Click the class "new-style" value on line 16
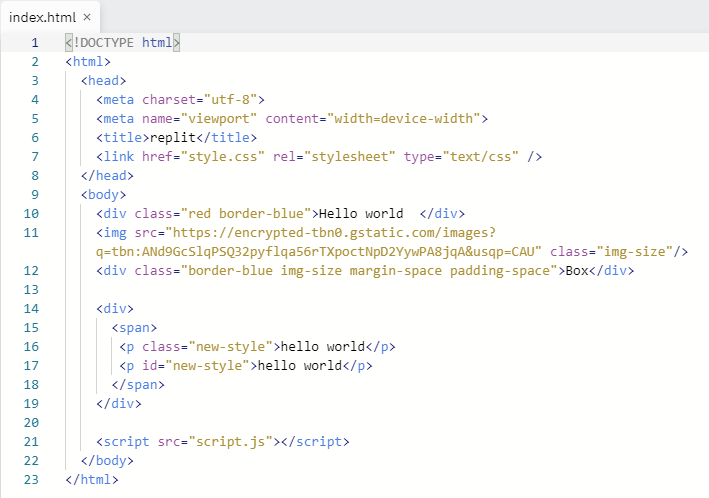 point(231,346)
